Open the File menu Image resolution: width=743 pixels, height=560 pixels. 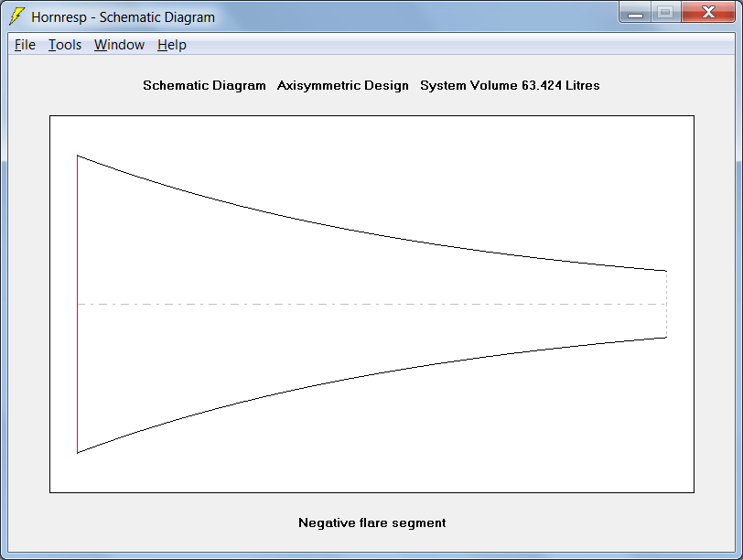(x=25, y=45)
